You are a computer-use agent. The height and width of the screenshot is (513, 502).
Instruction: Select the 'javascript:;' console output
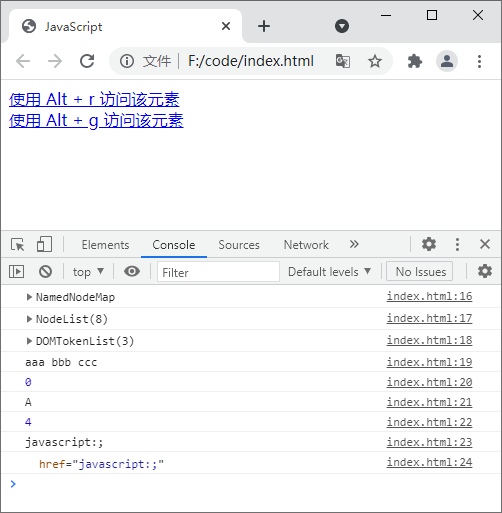(x=64, y=442)
